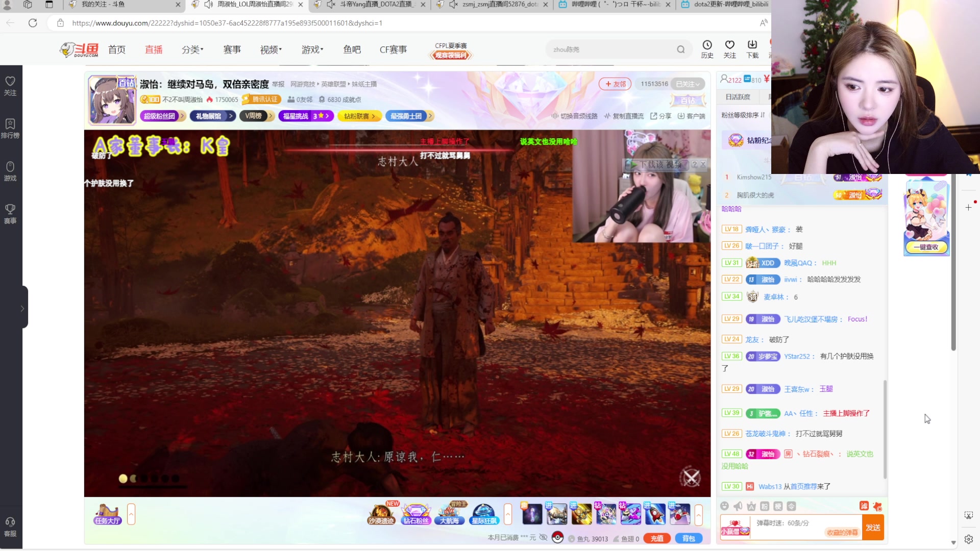Open the 背包 backpack button
980x551 pixels.
[689, 538]
